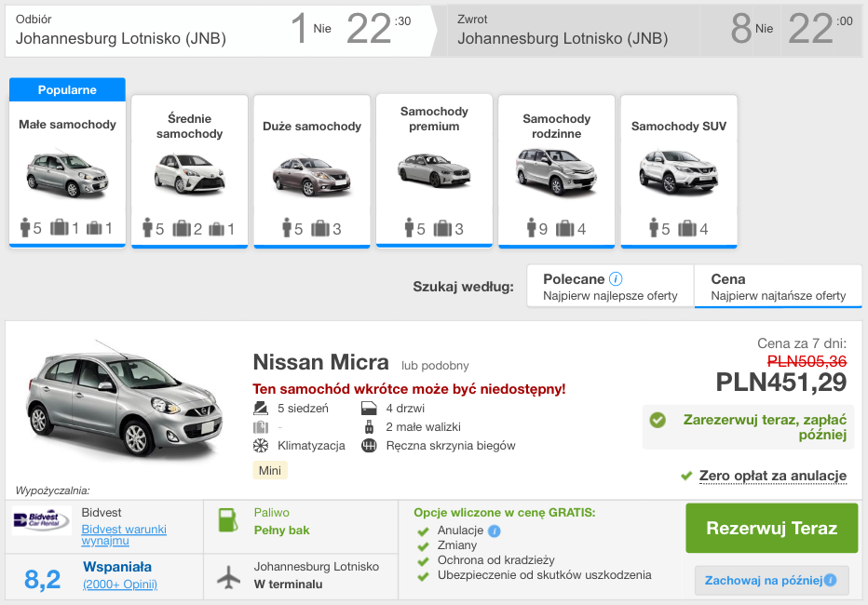The height and width of the screenshot is (605, 868).
Task: Click the price PLN451,29
Action: (781, 383)
